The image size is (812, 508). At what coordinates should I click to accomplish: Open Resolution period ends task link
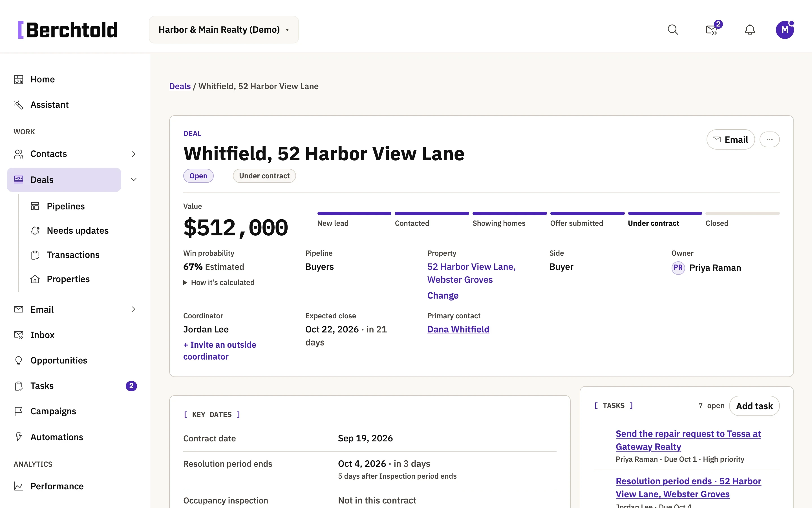pyautogui.click(x=688, y=487)
